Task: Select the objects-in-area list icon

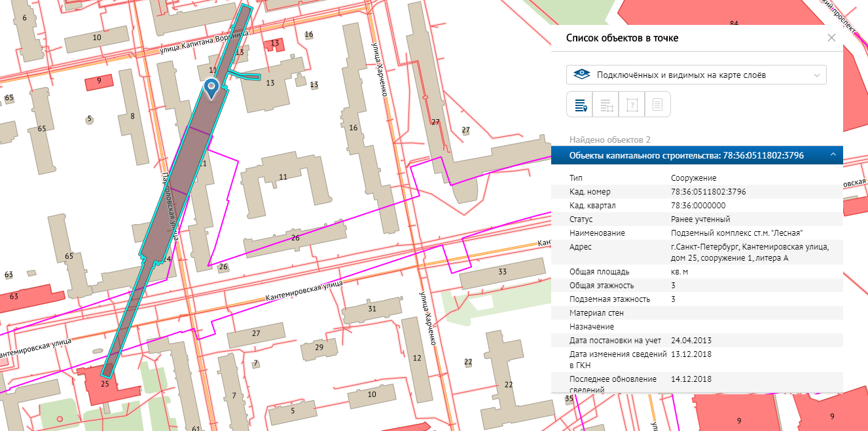Action: (x=606, y=105)
